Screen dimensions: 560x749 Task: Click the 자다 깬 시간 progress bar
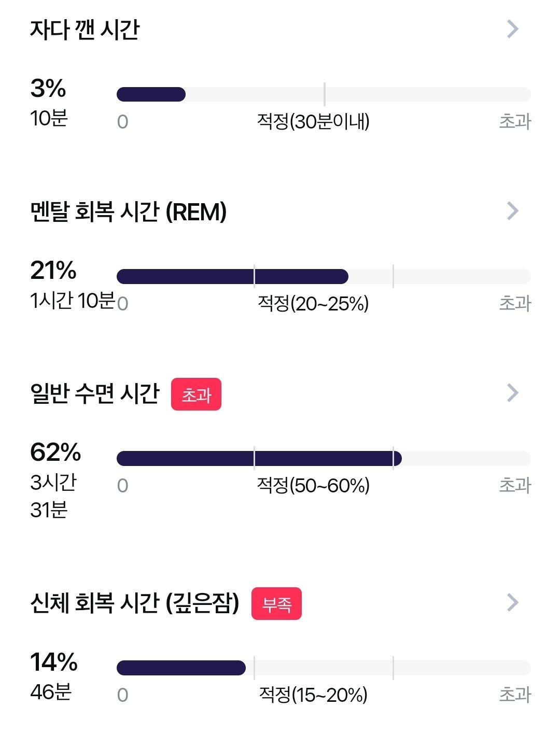(x=324, y=94)
